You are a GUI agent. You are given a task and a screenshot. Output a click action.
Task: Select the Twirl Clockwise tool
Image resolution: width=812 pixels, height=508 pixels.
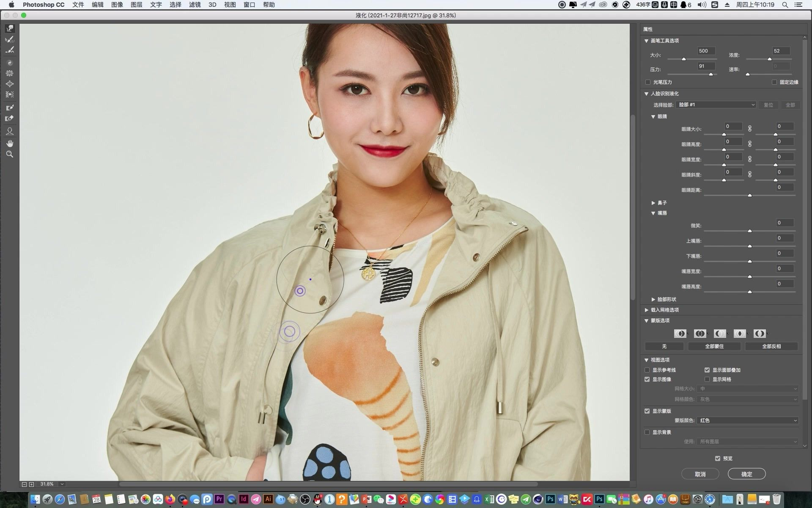10,63
